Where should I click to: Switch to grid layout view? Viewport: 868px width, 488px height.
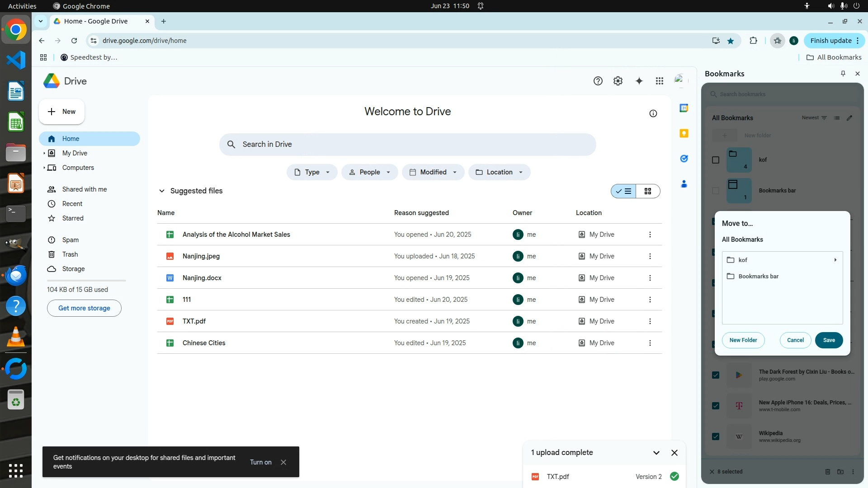(x=648, y=191)
